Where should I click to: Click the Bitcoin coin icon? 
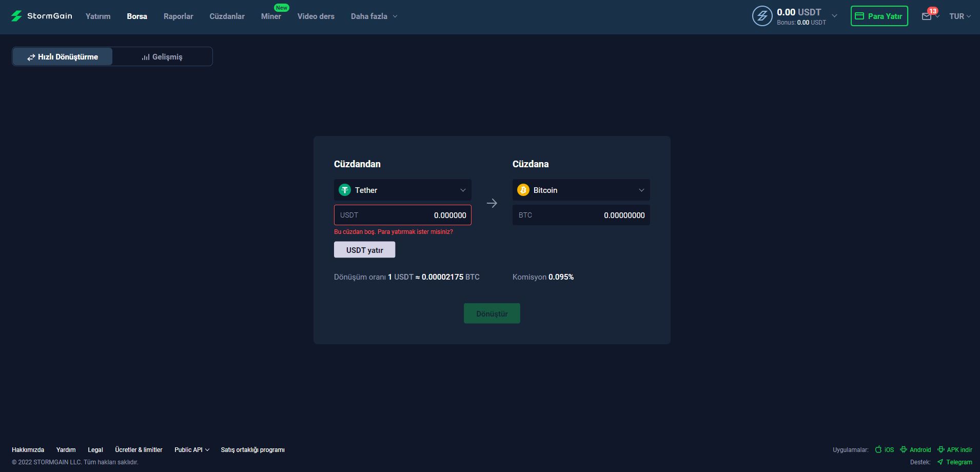[523, 190]
